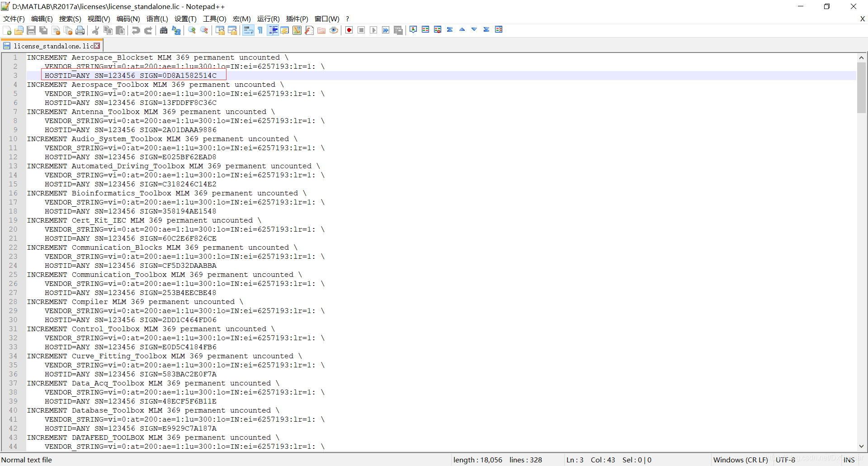Click the Set as First to Compare icon
The width and height of the screenshot is (868, 466).
pos(413,29)
